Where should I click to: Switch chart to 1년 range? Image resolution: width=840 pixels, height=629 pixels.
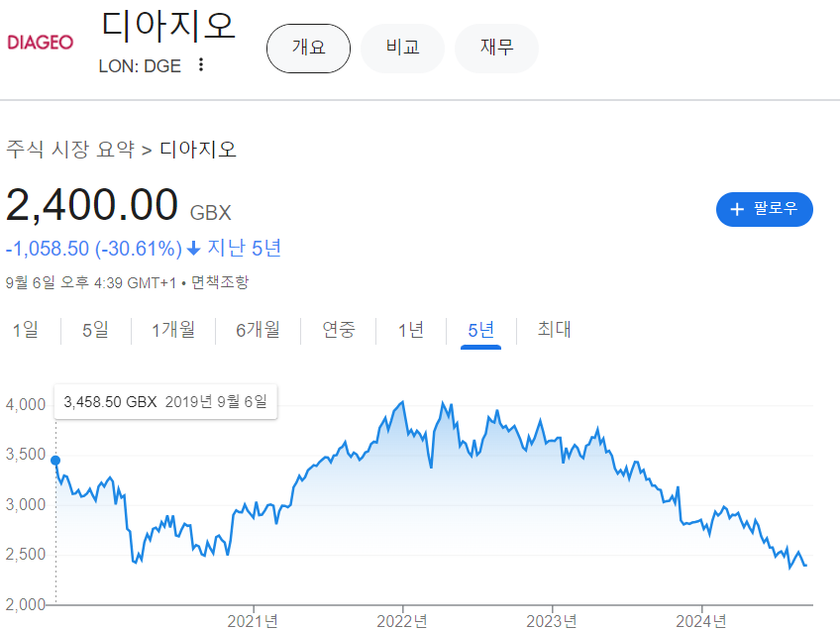(411, 330)
